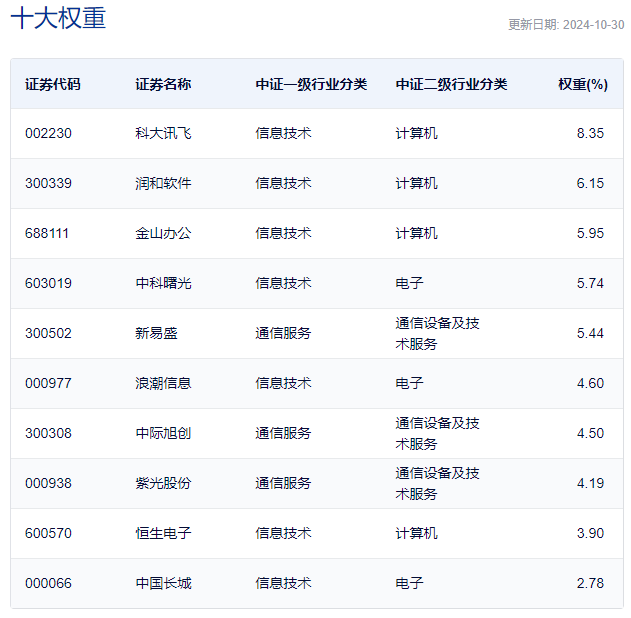Select stock name 中国长城

point(163,583)
